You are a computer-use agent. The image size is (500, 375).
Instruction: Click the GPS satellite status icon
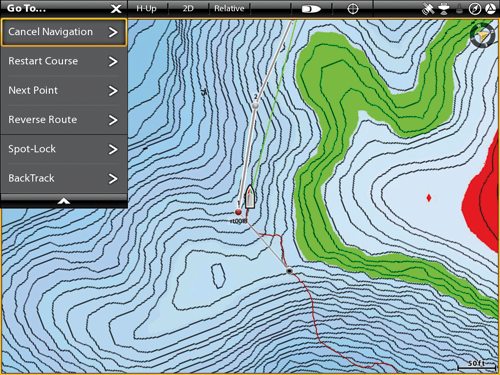pyautogui.click(x=428, y=9)
